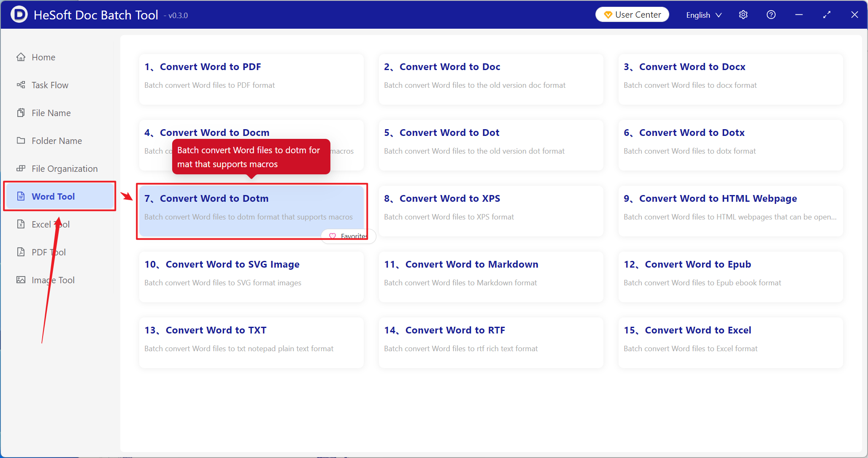Click the Task Flow sidebar icon

[x=21, y=85]
